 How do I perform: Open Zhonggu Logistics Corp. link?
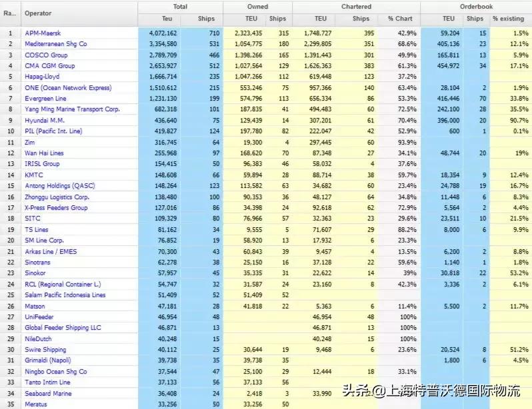[57, 197]
